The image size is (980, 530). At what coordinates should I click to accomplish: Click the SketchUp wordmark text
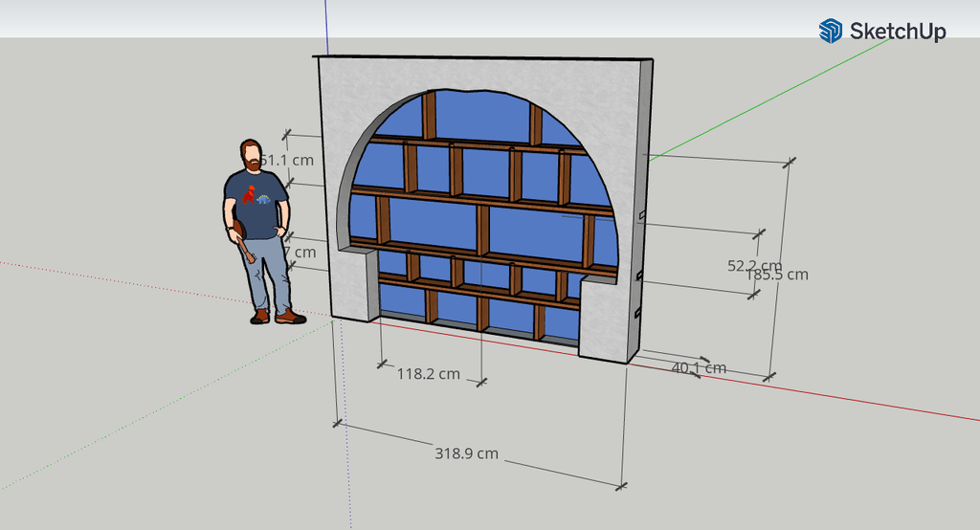pyautogui.click(x=898, y=32)
